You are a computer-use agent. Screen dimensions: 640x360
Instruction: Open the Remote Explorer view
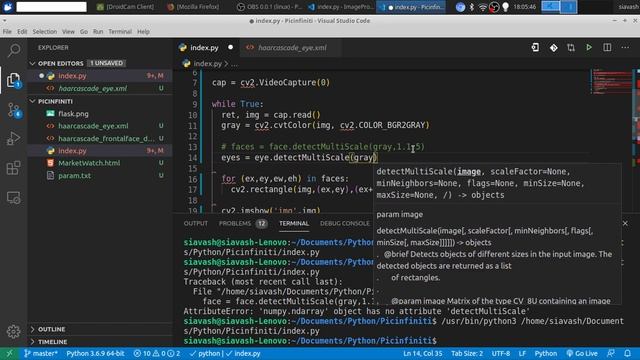(13, 198)
